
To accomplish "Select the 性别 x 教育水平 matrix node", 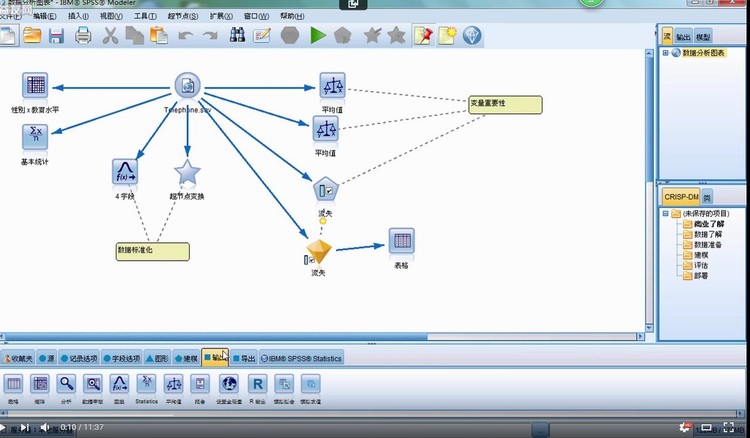I will coord(35,86).
